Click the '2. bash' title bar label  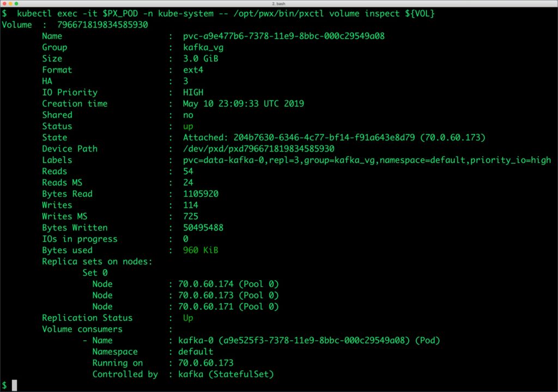point(279,3)
